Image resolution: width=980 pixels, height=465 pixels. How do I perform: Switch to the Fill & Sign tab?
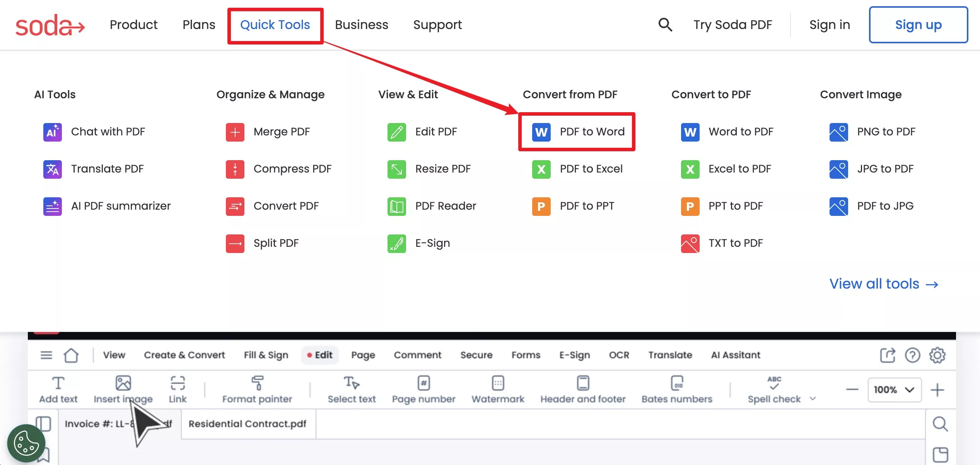[x=266, y=355]
